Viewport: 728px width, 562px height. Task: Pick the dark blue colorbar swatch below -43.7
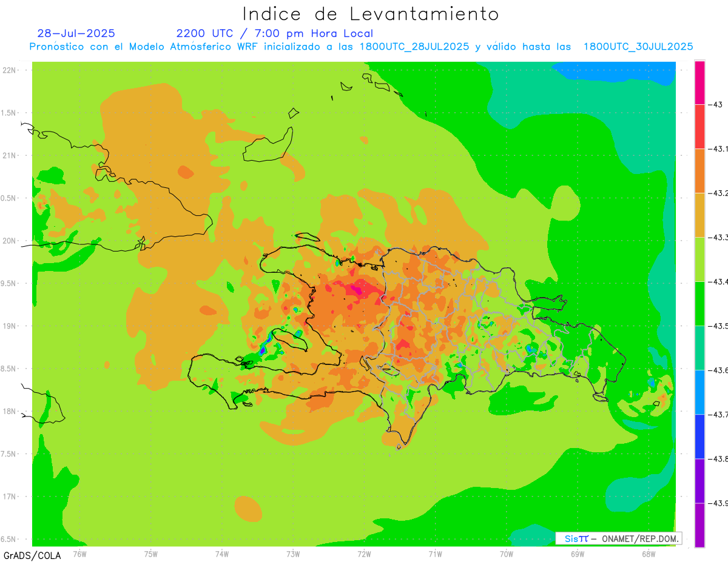699,436
